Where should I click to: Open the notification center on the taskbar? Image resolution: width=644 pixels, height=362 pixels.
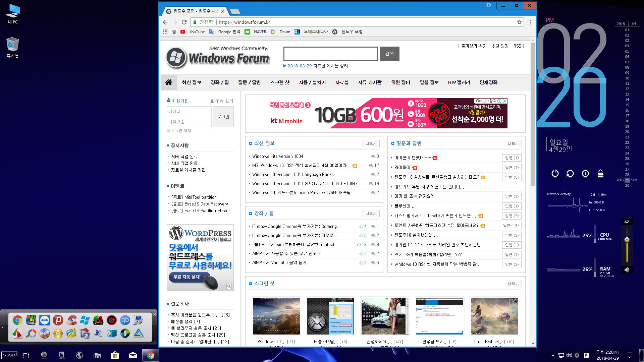(630, 355)
